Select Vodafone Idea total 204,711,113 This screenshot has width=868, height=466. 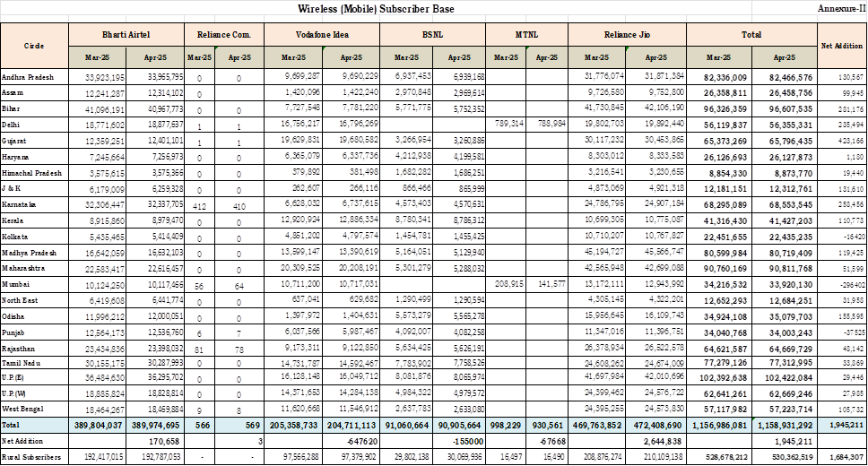click(x=351, y=426)
